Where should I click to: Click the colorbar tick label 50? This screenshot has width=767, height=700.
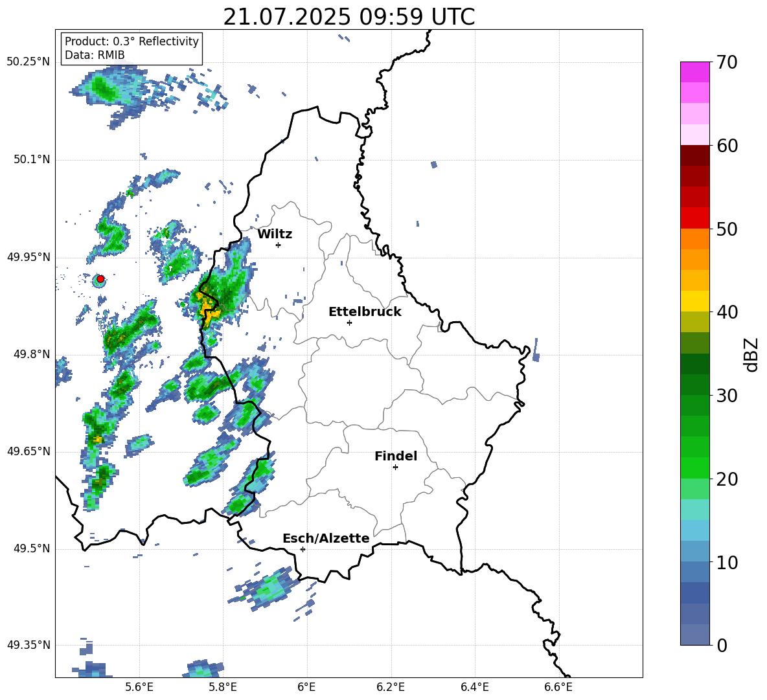coord(727,229)
